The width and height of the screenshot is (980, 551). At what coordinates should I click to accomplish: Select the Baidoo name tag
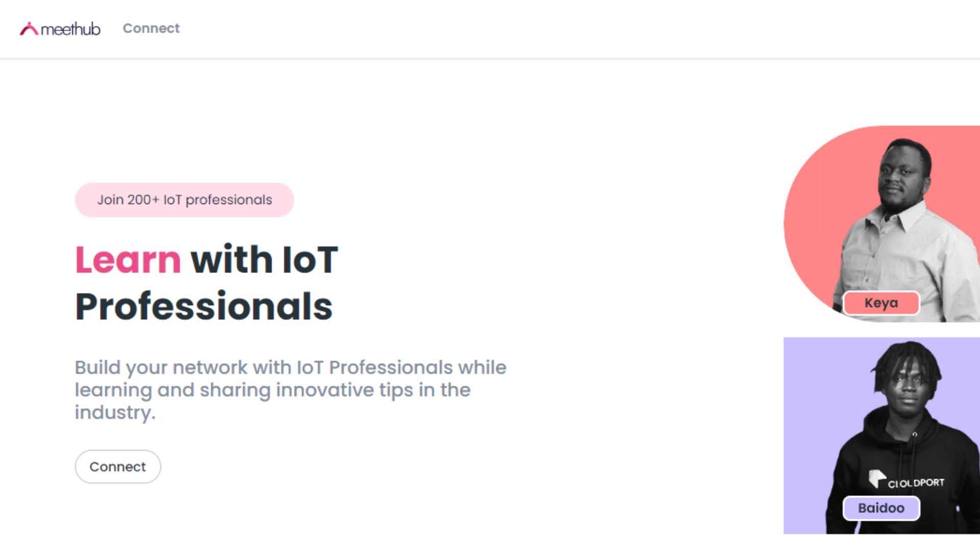tap(881, 508)
